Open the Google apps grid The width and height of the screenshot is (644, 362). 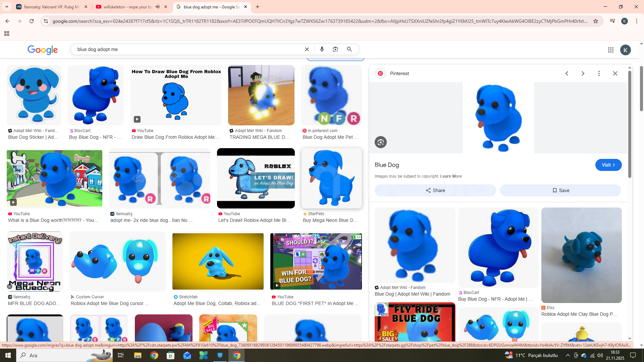tap(610, 50)
